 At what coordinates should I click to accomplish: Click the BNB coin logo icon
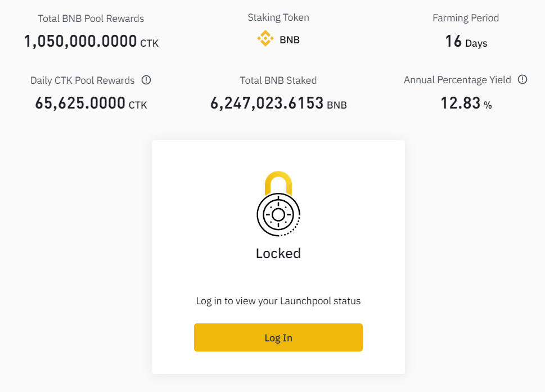point(265,39)
